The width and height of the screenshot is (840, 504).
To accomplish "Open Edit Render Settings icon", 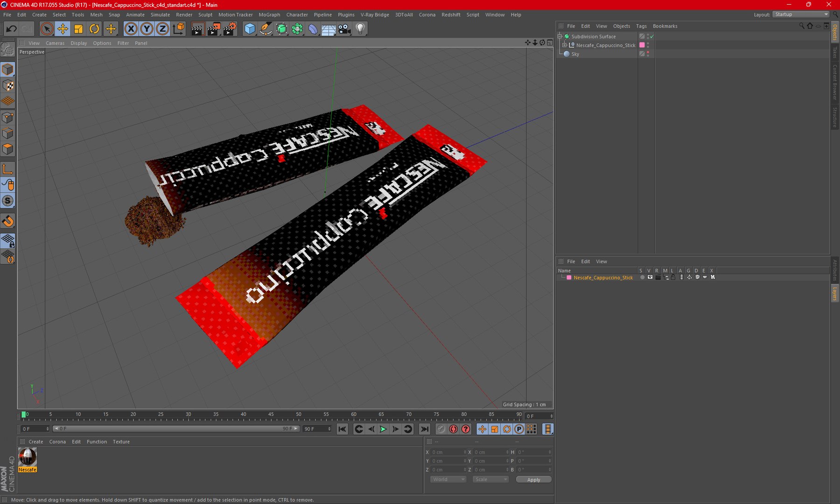I will (230, 29).
